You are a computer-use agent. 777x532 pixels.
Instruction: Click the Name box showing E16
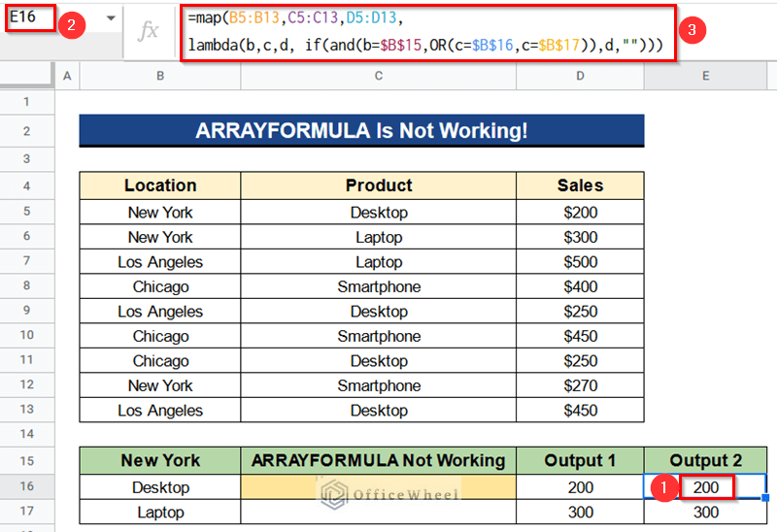[30, 17]
